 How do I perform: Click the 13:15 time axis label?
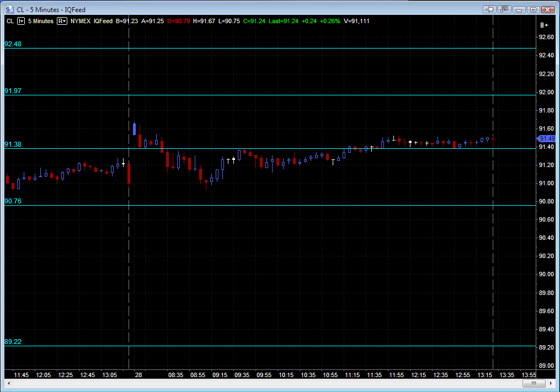[484, 375]
